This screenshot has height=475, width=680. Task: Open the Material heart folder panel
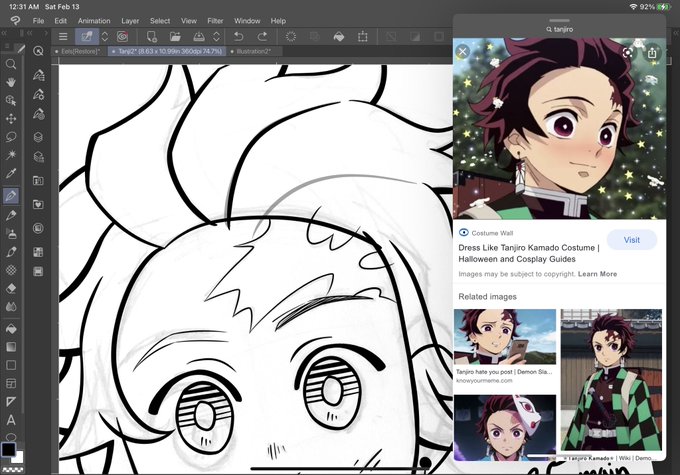pyautogui.click(x=38, y=204)
